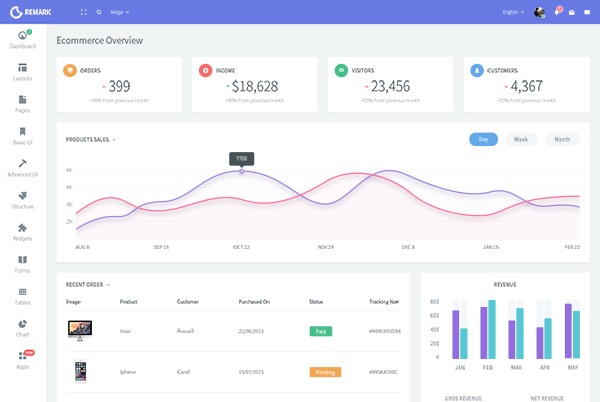Open Chart pie icon in sidebar
Viewport: 600px width, 402px height.
22,324
